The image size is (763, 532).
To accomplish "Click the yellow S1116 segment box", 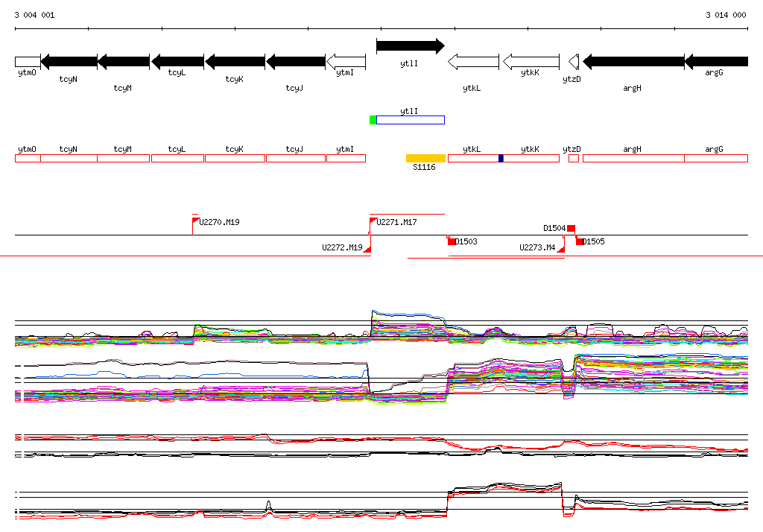I will click(425, 158).
